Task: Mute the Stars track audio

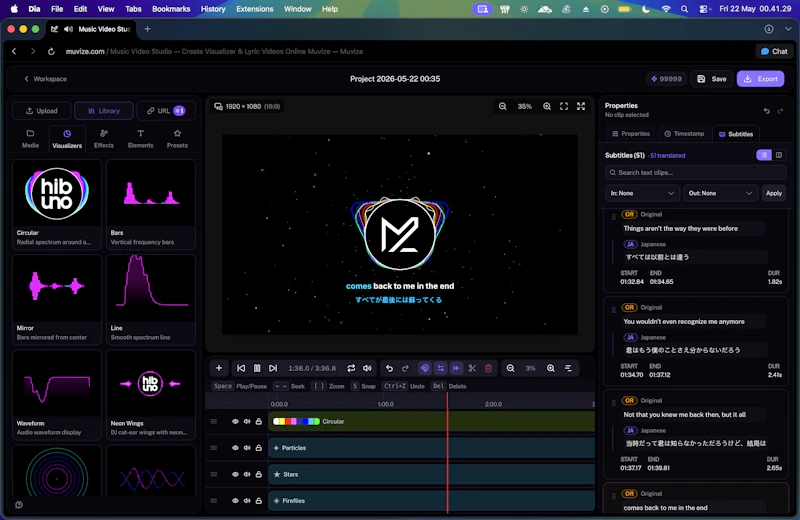Action: click(x=247, y=475)
